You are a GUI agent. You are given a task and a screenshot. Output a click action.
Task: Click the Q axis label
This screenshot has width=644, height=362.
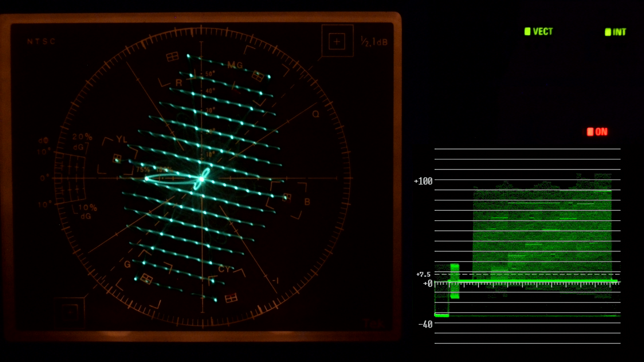coord(316,114)
